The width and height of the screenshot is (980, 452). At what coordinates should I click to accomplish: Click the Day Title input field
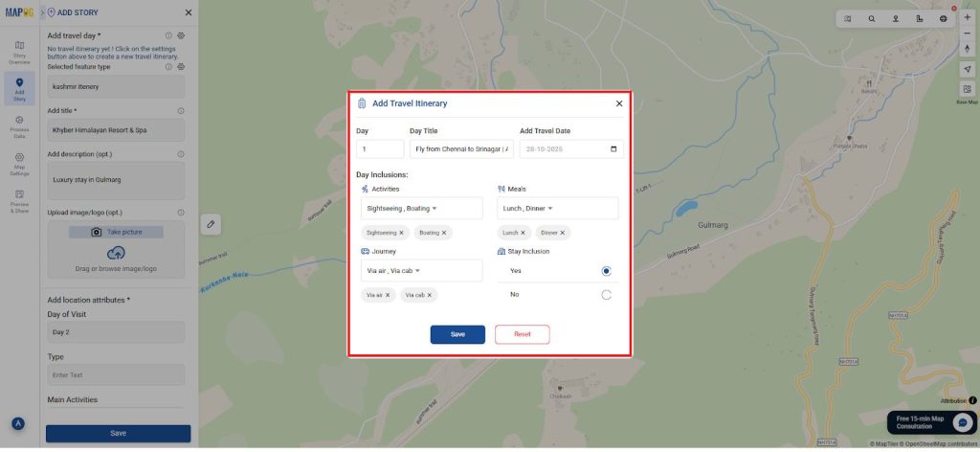click(x=462, y=149)
